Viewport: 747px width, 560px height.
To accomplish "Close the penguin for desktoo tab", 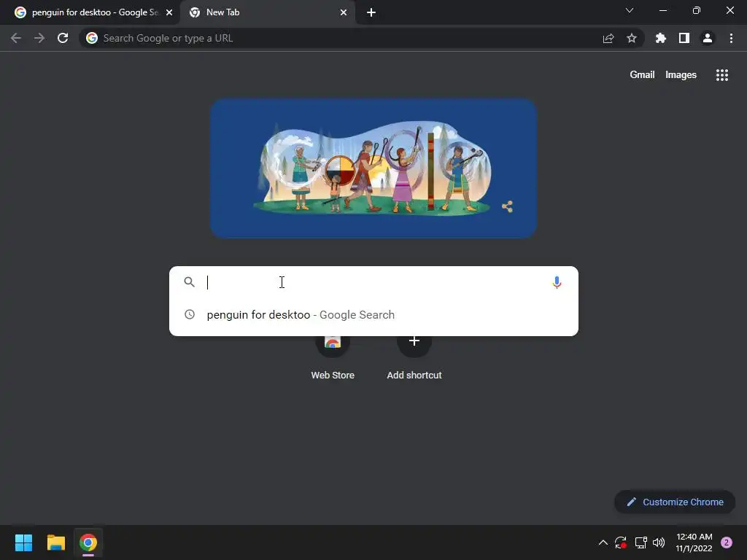I will click(169, 12).
